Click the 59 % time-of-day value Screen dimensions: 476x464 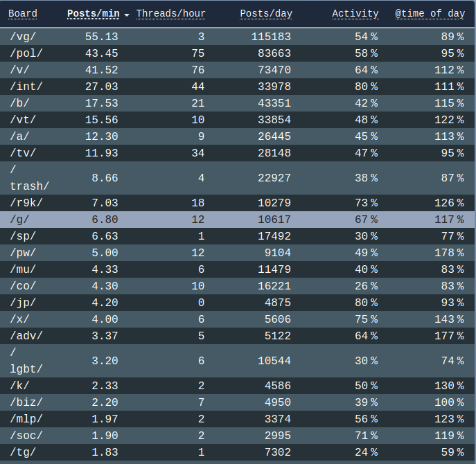tap(452, 452)
